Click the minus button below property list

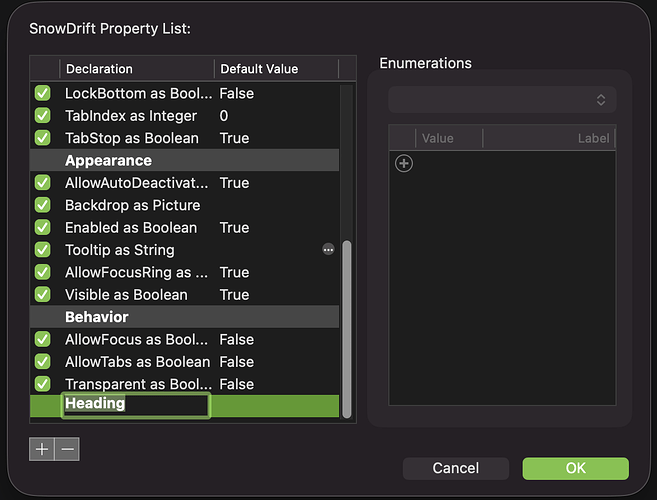[x=67, y=449]
